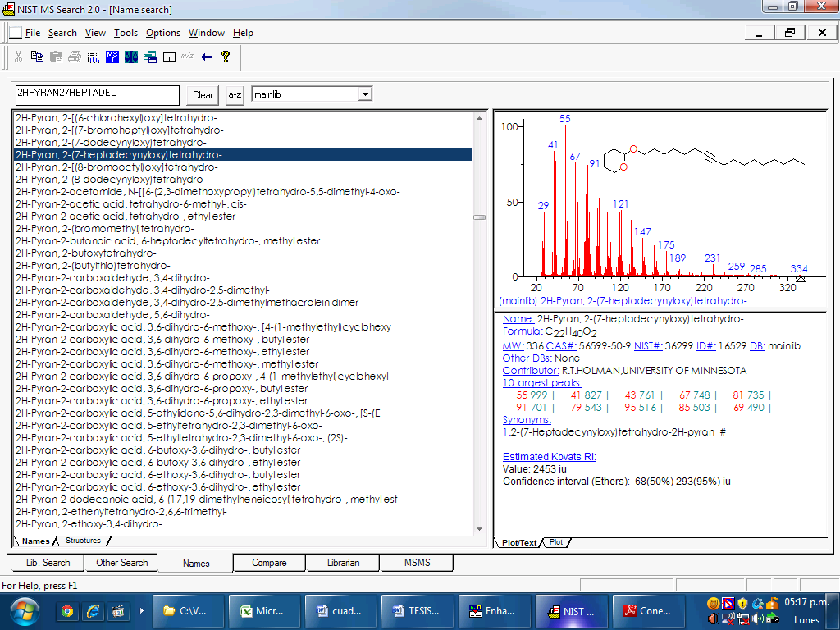Select 2H-Pyran, 2-ethoxy-3,4-dihydro- entry
Viewport: 840px width, 630px height.
[x=243, y=524]
